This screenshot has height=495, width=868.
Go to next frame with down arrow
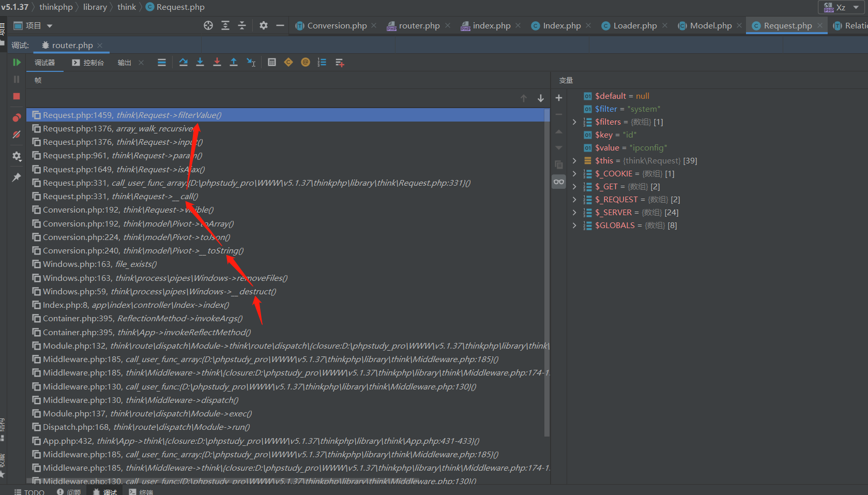[541, 98]
